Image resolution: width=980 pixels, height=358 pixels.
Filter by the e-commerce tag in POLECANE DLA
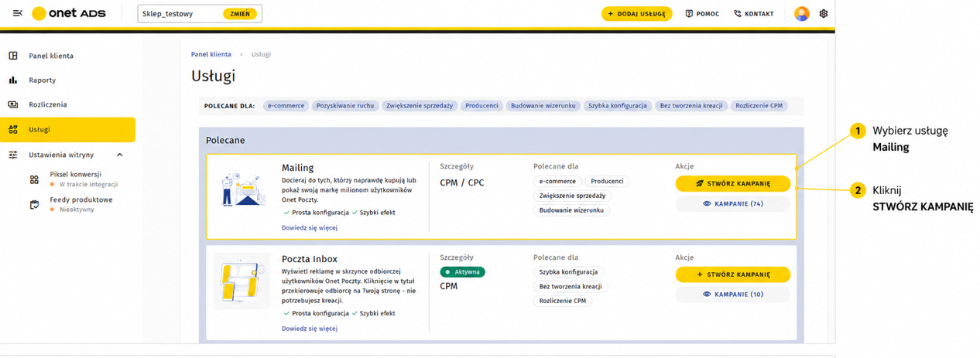tap(286, 106)
